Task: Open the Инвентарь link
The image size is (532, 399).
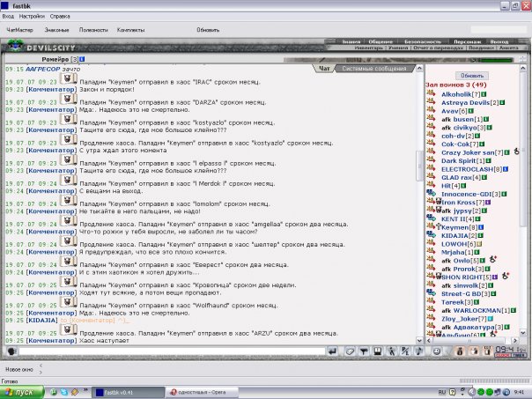Action: [368, 48]
